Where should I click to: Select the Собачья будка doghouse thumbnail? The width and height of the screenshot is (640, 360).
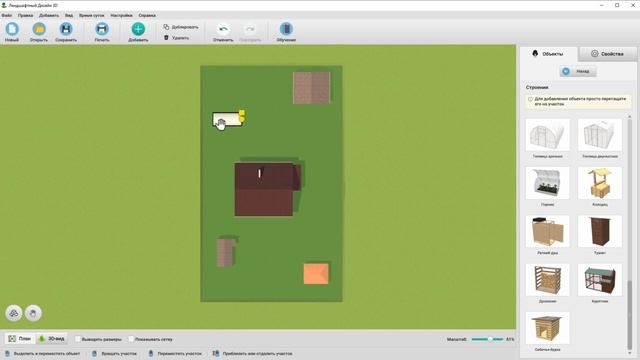(x=547, y=328)
